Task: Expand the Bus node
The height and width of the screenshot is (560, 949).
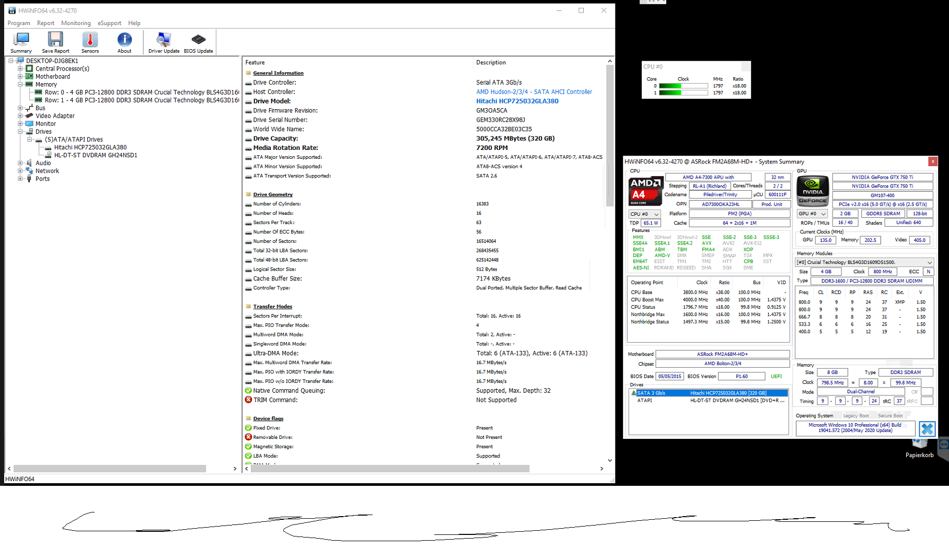Action: pos(20,108)
